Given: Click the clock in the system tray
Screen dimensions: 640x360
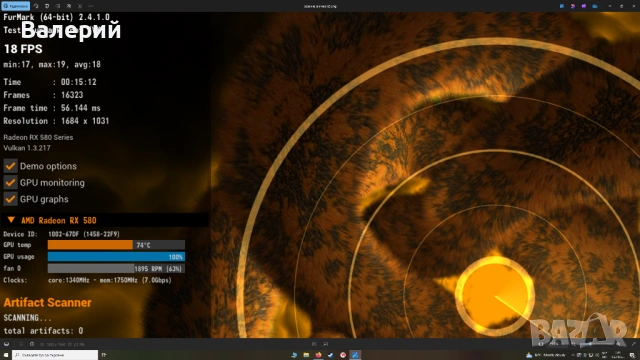Looking at the screenshot, I should (618, 355).
